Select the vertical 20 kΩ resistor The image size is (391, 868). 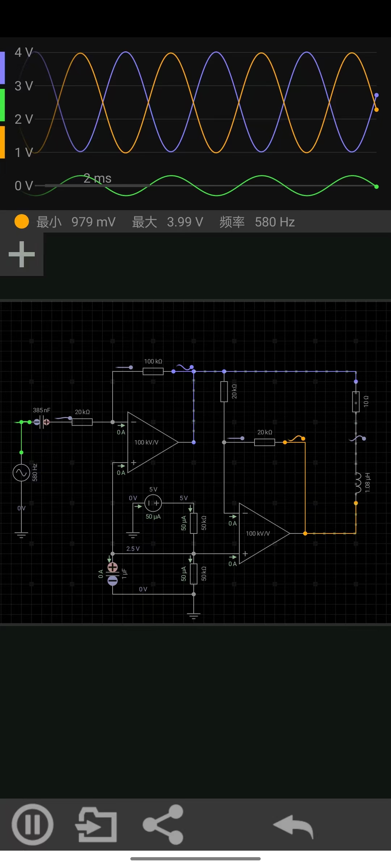224,391
